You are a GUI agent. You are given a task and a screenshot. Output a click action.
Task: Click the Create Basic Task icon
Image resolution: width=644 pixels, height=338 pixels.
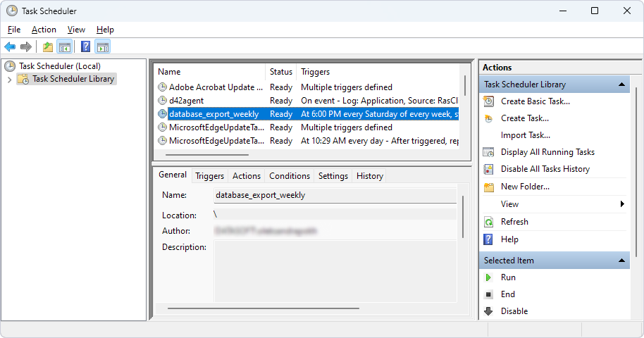[x=488, y=101]
